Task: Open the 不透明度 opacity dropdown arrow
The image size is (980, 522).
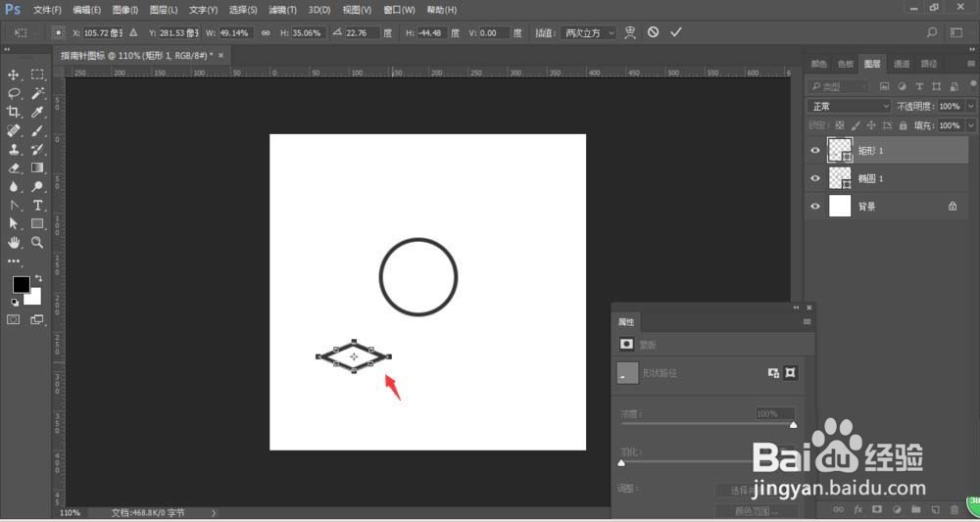Action: 970,107
